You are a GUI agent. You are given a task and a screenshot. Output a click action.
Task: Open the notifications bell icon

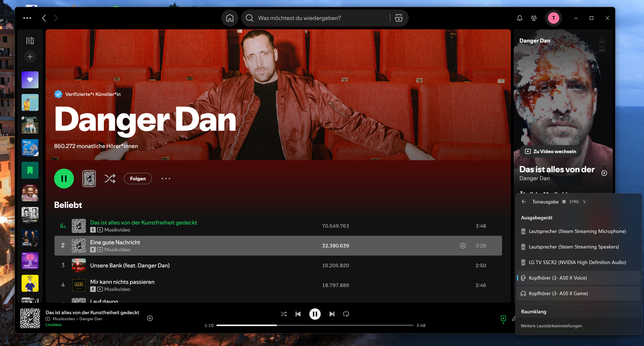coord(520,18)
